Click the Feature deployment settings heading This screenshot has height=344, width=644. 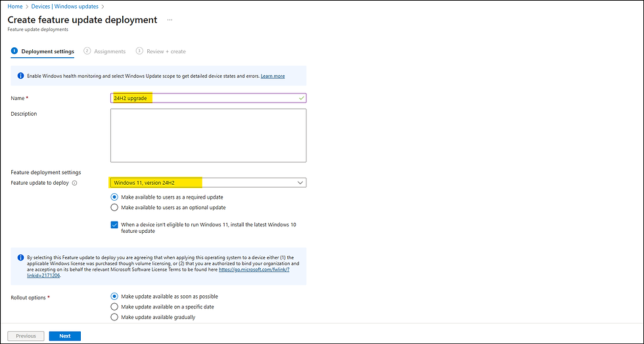pyautogui.click(x=46, y=172)
